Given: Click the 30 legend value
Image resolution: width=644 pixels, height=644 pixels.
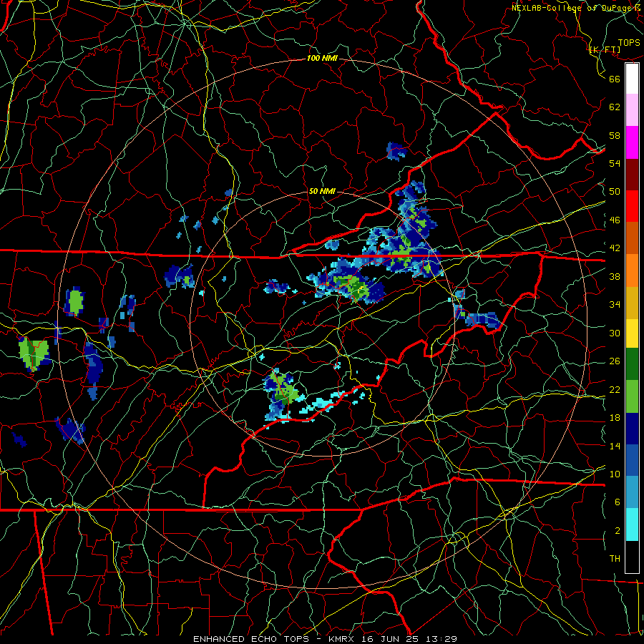Looking at the screenshot, I should 615,333.
